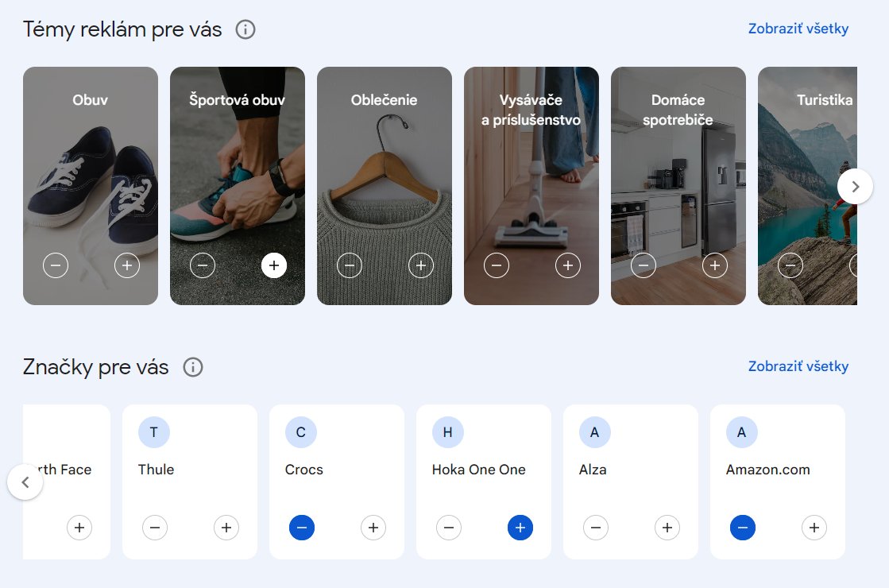
Task: Select the Turistika topic card
Action: click(x=807, y=186)
